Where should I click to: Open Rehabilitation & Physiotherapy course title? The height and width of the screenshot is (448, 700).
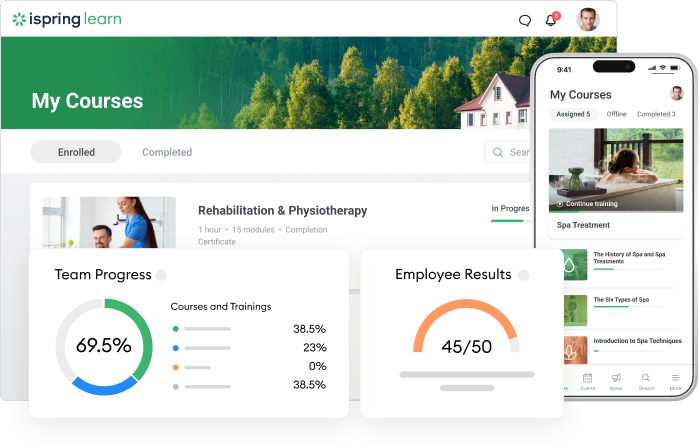[282, 211]
